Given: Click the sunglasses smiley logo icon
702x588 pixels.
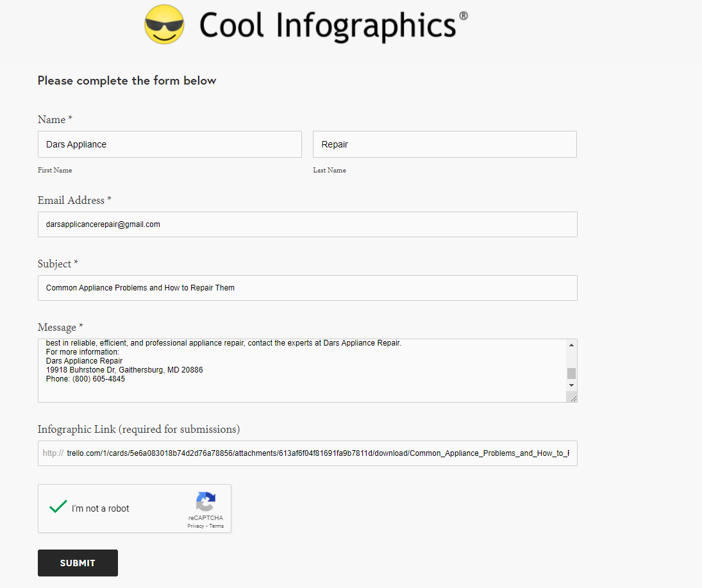Looking at the screenshot, I should (x=164, y=25).
